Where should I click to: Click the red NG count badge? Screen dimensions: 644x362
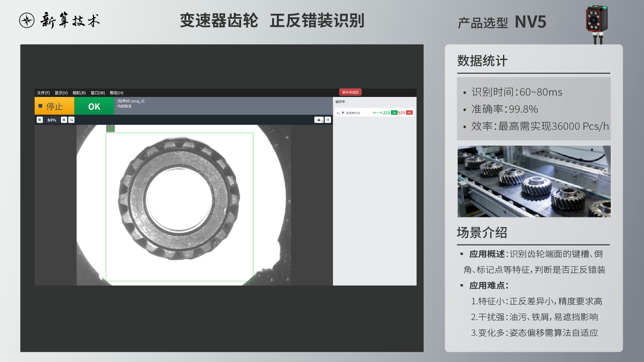pyautogui.click(x=409, y=113)
